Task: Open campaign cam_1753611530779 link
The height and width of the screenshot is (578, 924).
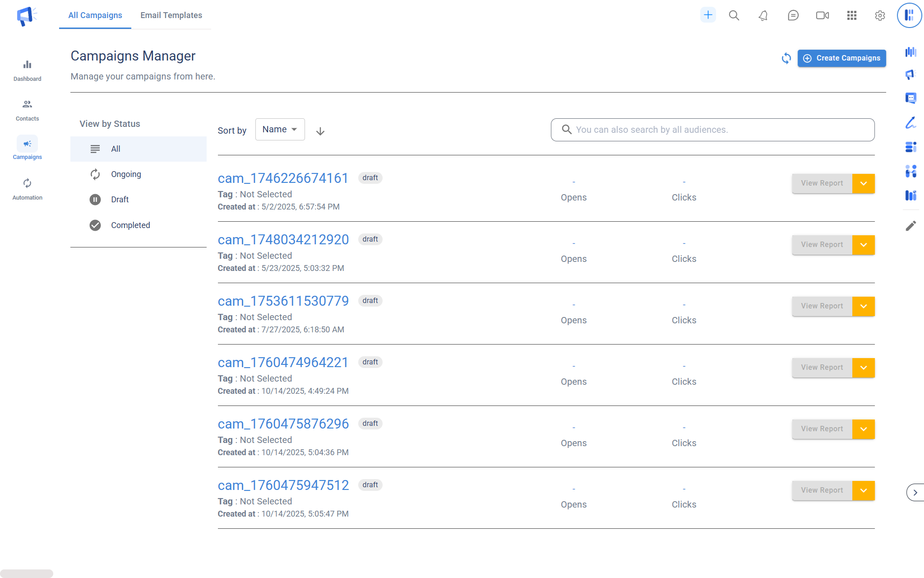Action: pos(283,301)
